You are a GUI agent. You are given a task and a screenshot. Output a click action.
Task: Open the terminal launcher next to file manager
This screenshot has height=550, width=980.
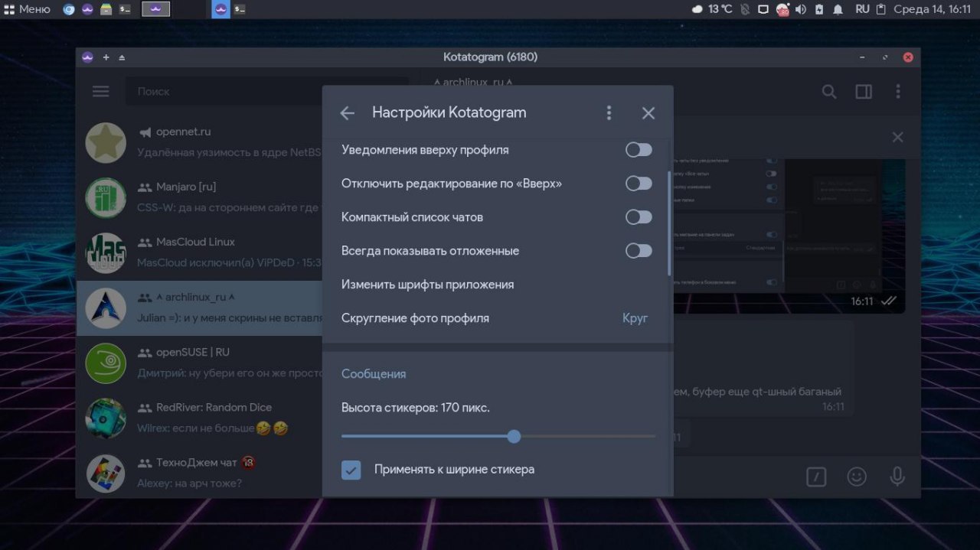[x=125, y=9]
